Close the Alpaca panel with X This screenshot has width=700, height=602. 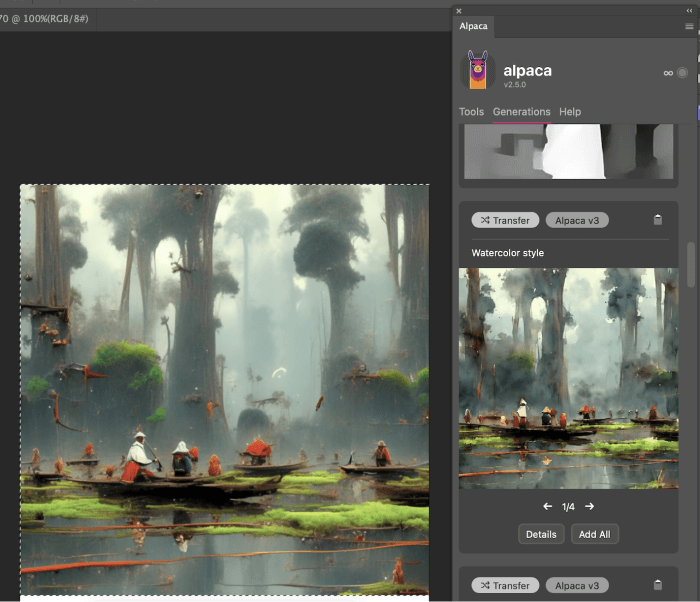[x=459, y=10]
